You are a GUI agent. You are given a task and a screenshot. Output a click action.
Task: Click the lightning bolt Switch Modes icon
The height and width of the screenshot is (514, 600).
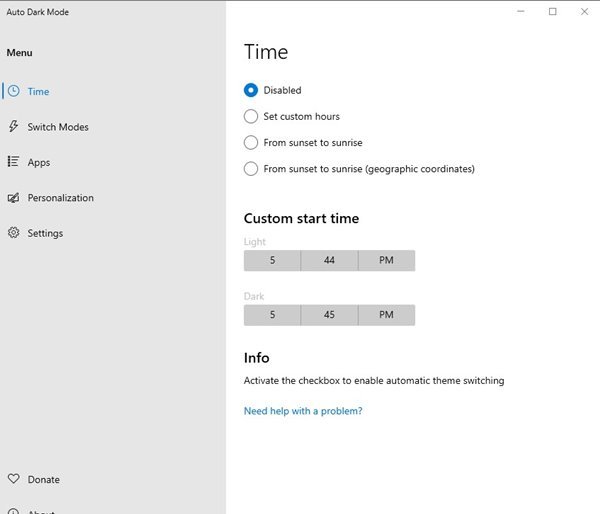pos(13,127)
